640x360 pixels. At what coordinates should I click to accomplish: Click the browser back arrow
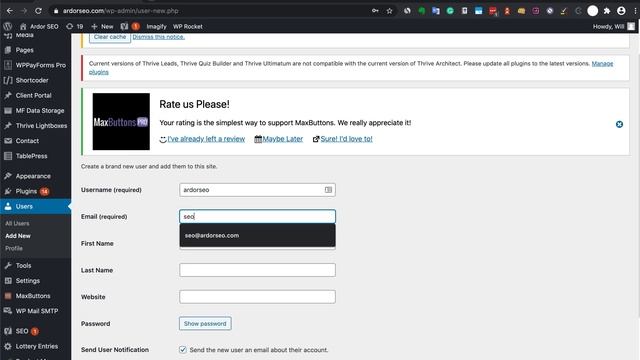[9, 11]
